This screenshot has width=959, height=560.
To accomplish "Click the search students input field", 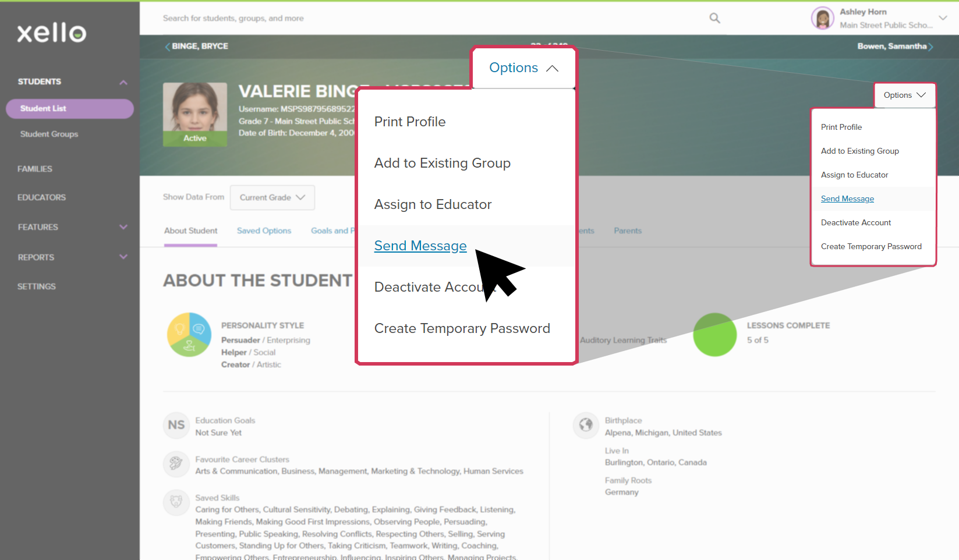I will tap(431, 18).
